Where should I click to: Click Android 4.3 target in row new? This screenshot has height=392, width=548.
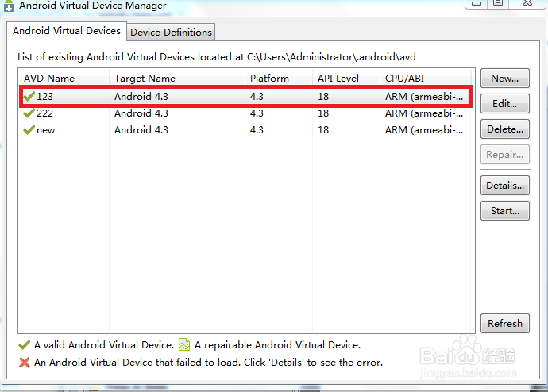click(141, 130)
